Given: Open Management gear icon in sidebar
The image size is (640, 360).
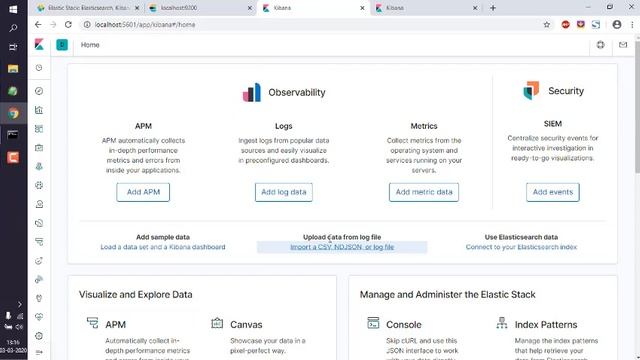Looking at the screenshot, I should click(x=39, y=336).
